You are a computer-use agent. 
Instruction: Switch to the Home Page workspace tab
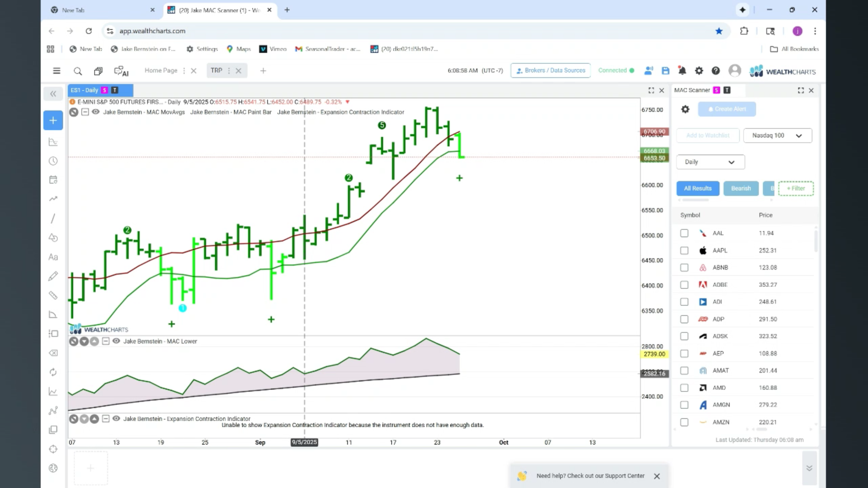(x=161, y=70)
